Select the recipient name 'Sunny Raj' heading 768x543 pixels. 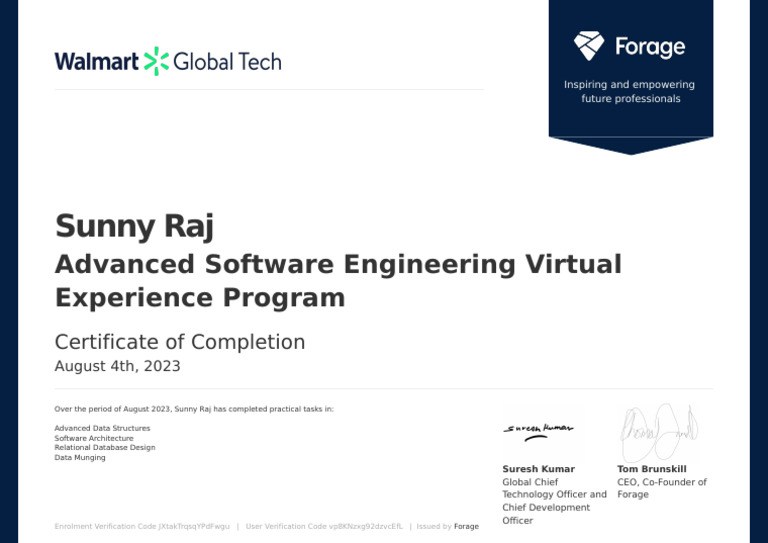click(135, 226)
